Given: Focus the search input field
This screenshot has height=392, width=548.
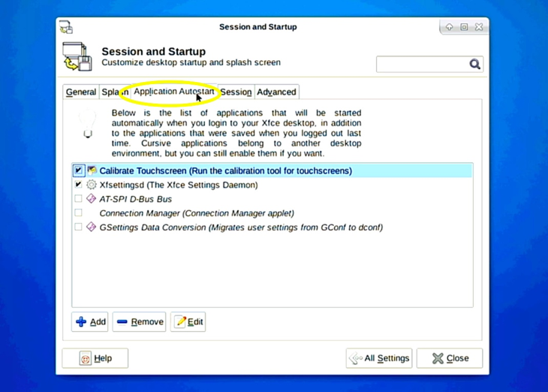Looking at the screenshot, I should (x=421, y=65).
